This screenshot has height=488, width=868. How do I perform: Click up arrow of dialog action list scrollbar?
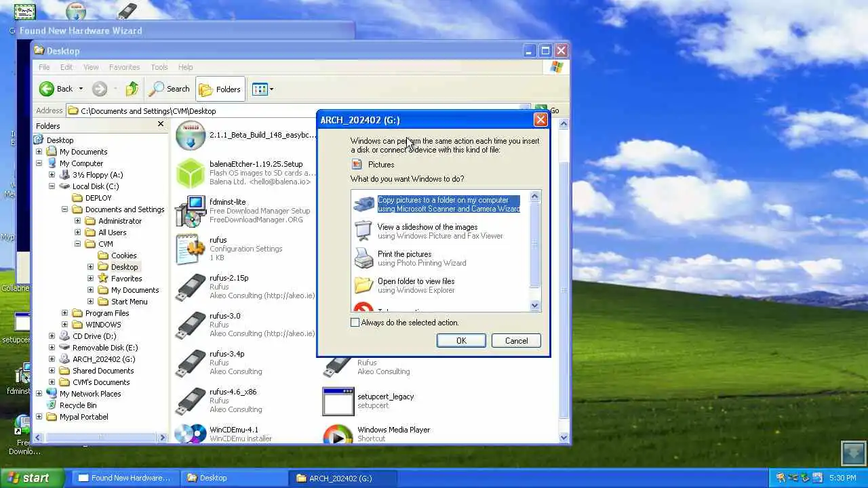[x=535, y=197]
